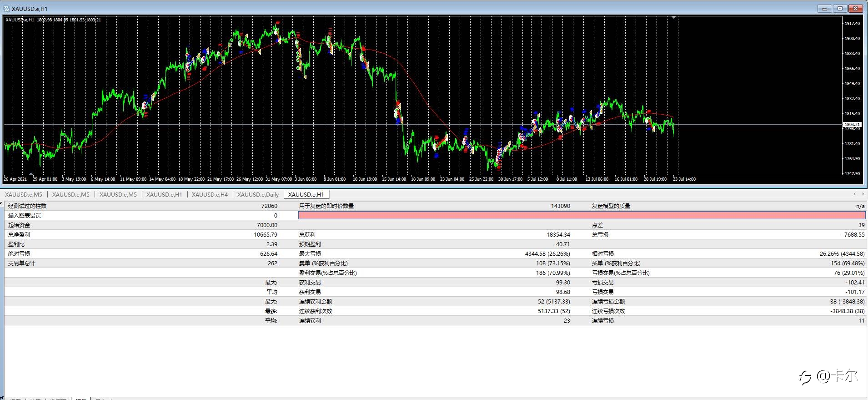Click the 最大亏损 value 4344.58 (26.26%)
868x400 pixels.
[547, 253]
